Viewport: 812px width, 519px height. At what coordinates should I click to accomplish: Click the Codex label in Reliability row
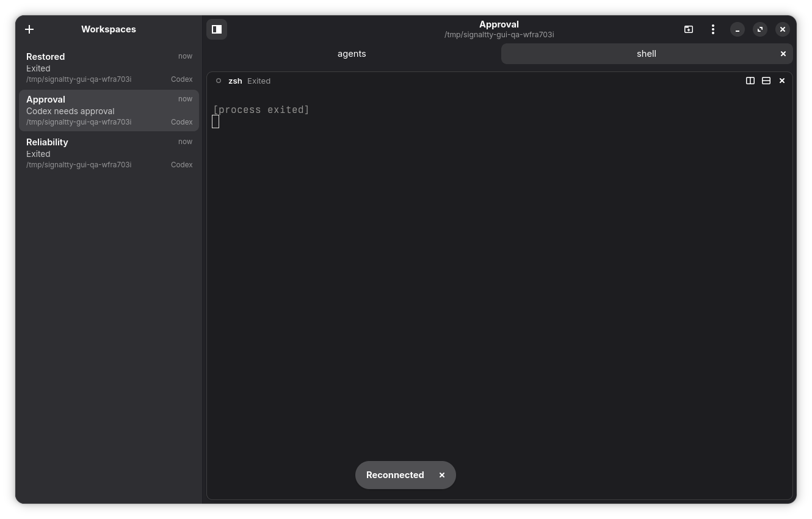181,165
